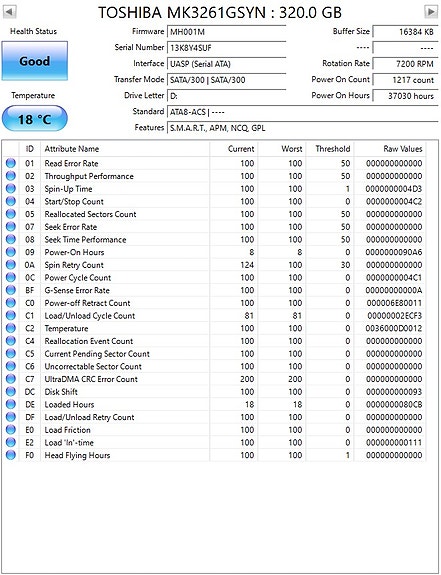
Task: Go to previous disk with left arrow
Action: [x=9, y=12]
